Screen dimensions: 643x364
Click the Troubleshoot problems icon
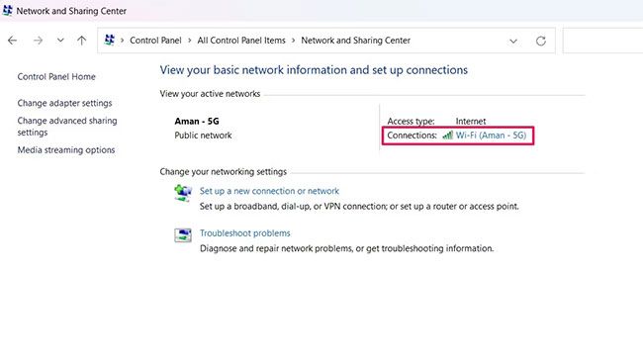tap(183, 235)
